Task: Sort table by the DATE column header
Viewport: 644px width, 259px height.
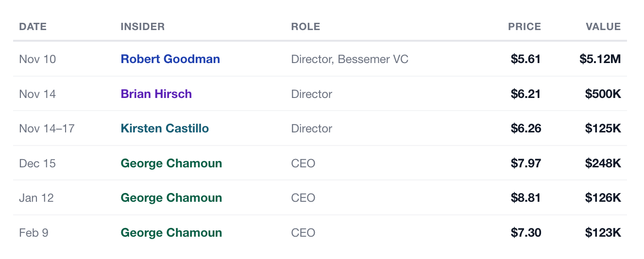Action: (33, 27)
